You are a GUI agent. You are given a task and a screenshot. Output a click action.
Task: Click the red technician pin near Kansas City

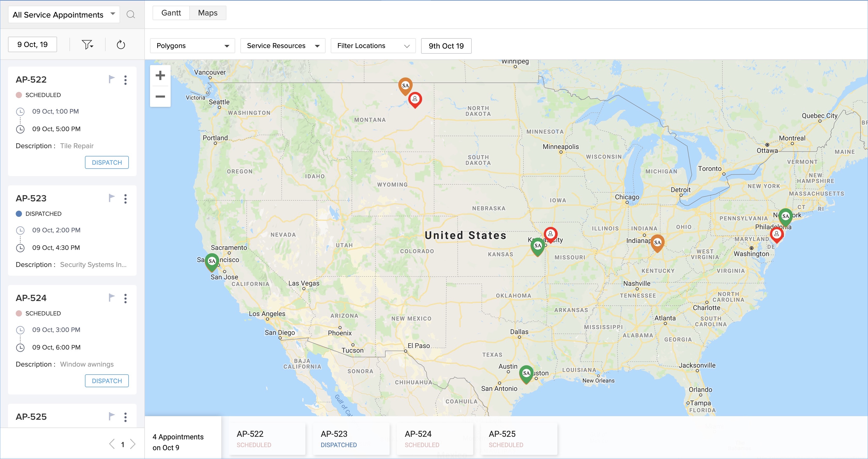(550, 234)
